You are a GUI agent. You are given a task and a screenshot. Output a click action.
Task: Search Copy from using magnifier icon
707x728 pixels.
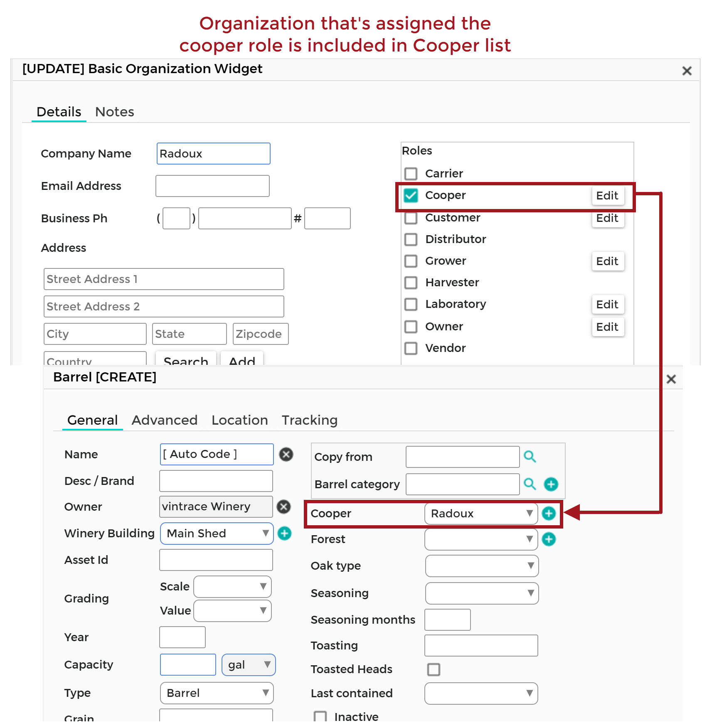point(530,457)
